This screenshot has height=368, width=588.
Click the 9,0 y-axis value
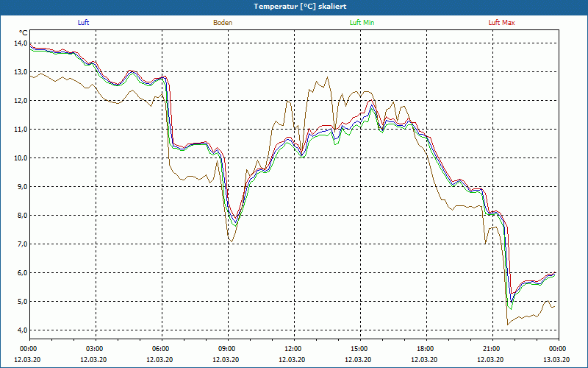click(22, 187)
